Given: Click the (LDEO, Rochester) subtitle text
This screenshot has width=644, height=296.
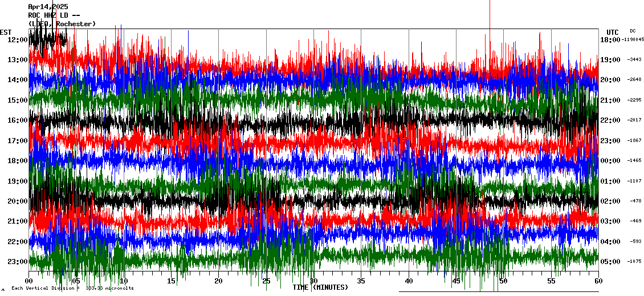Looking at the screenshot, I should point(62,24).
